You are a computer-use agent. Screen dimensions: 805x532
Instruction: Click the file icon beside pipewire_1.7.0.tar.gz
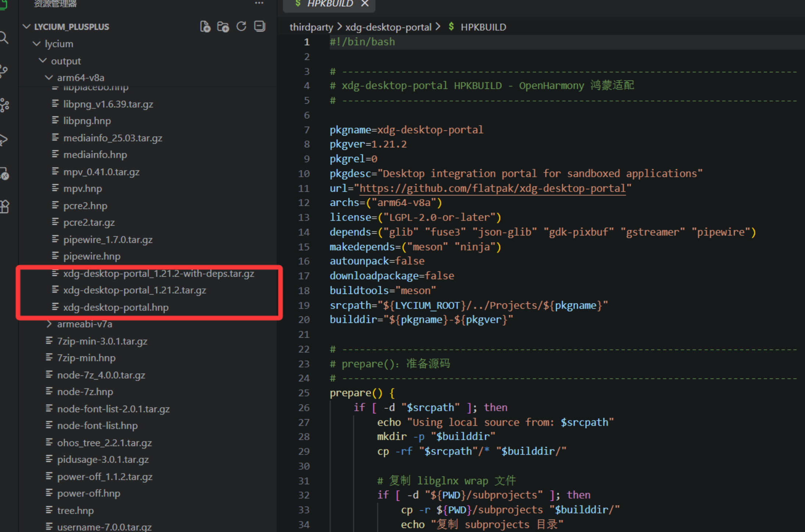pyautogui.click(x=55, y=240)
